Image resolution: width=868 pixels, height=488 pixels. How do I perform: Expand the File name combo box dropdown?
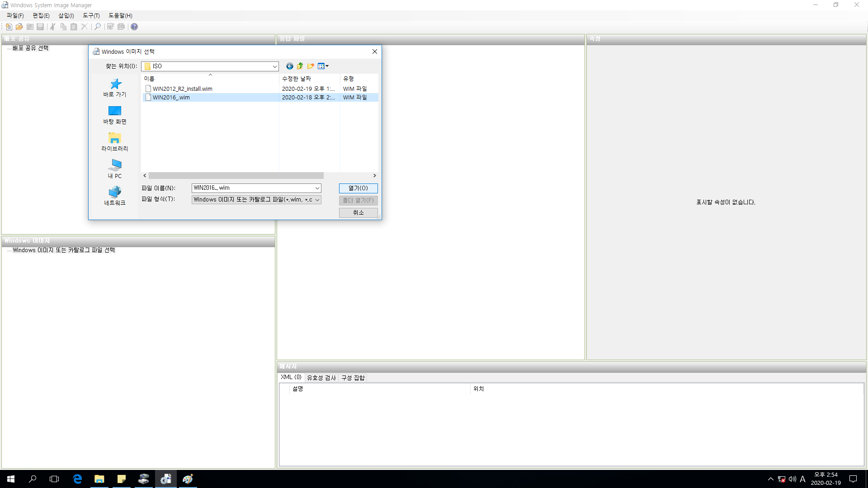[x=317, y=188]
